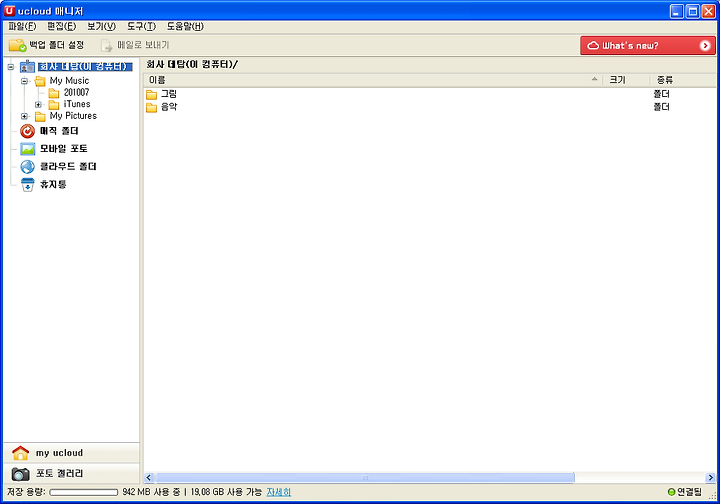Click the send by mail toolbar button

(x=135, y=45)
